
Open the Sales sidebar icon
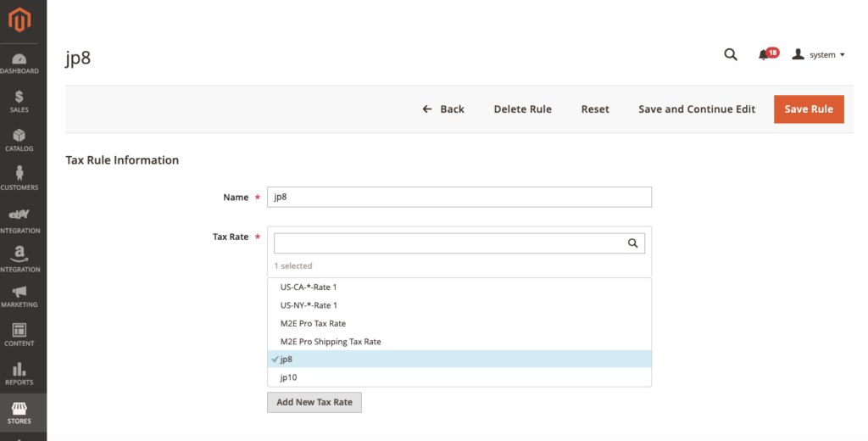click(19, 102)
